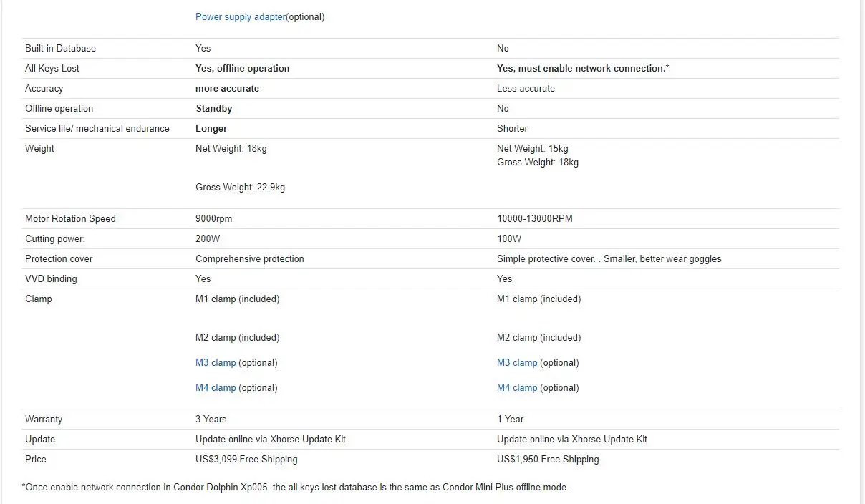Viewport: 865px width, 504px height.
Task: Select the 'Comprehensive protection' cell
Action: [x=249, y=259]
